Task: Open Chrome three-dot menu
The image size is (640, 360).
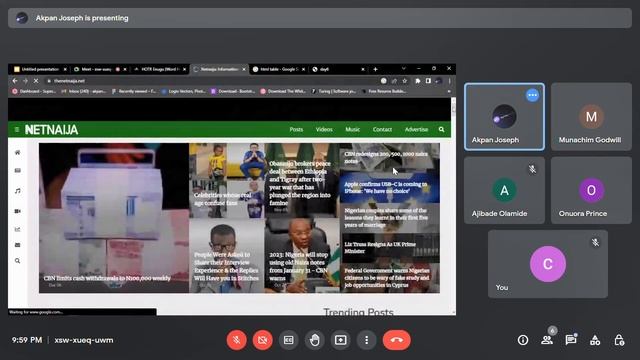Action: pos(449,81)
